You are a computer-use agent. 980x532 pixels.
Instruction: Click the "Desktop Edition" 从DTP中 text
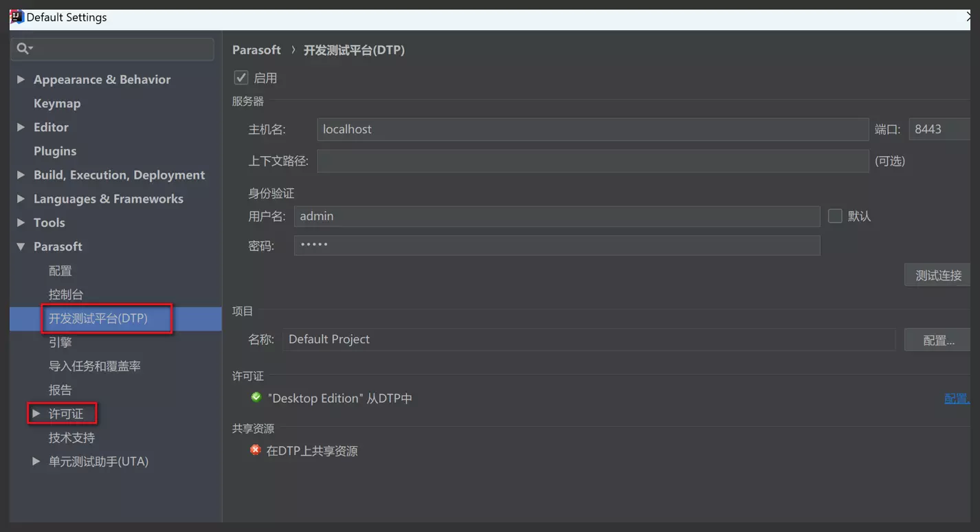point(340,399)
